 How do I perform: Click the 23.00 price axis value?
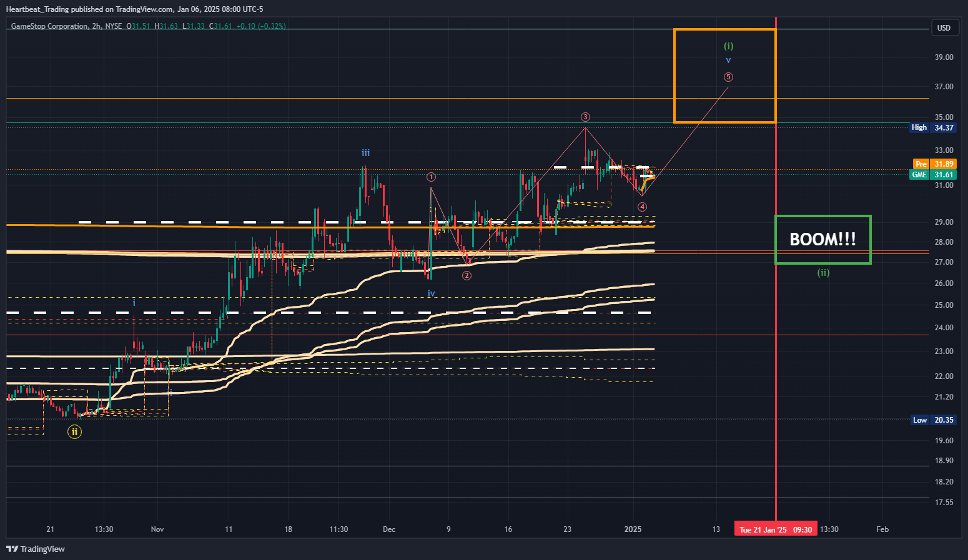(x=944, y=351)
